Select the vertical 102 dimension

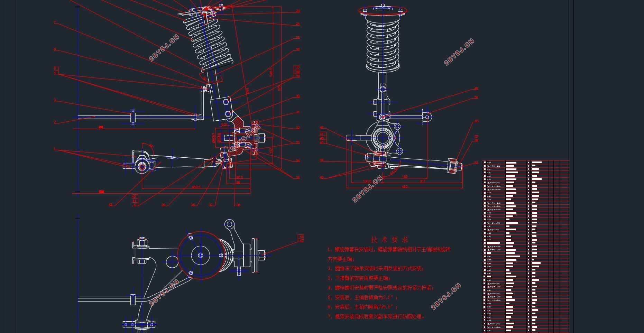click(271, 150)
